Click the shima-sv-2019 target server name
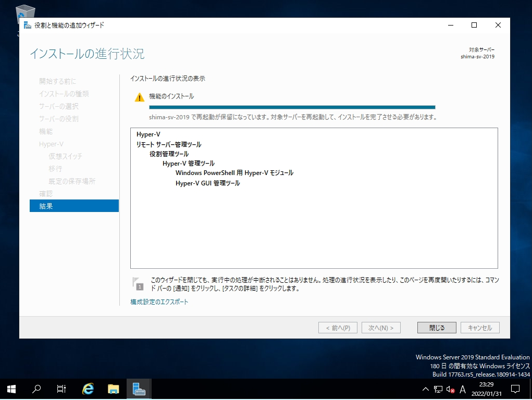The image size is (532, 400). pos(477,57)
